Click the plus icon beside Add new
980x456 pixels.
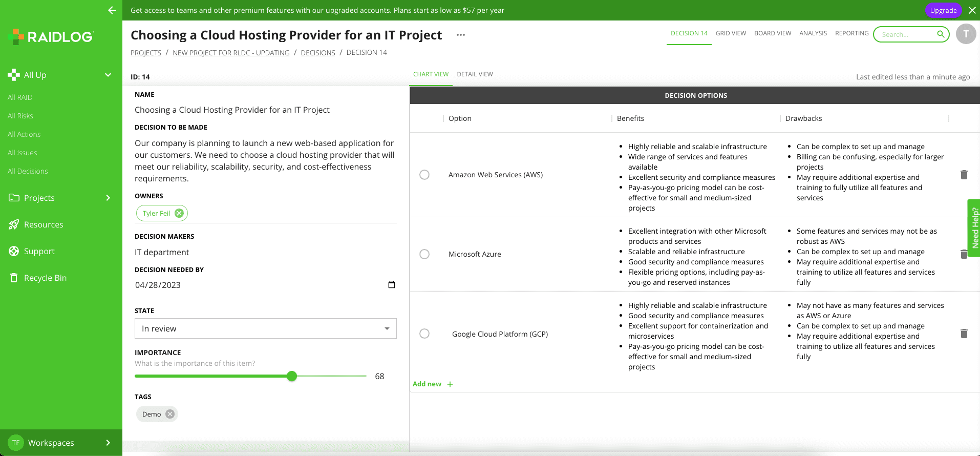click(450, 384)
